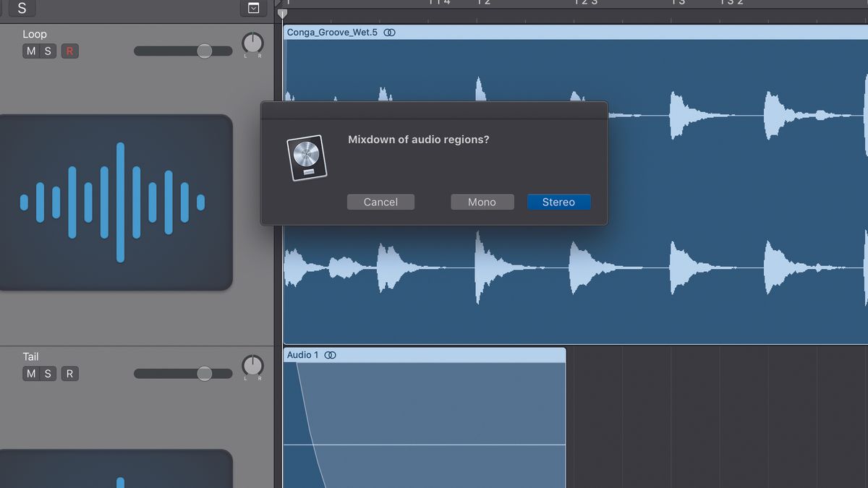Screen dimensions: 868x488
Task: Choose Mono for the audio mixdown
Action: coord(482,202)
